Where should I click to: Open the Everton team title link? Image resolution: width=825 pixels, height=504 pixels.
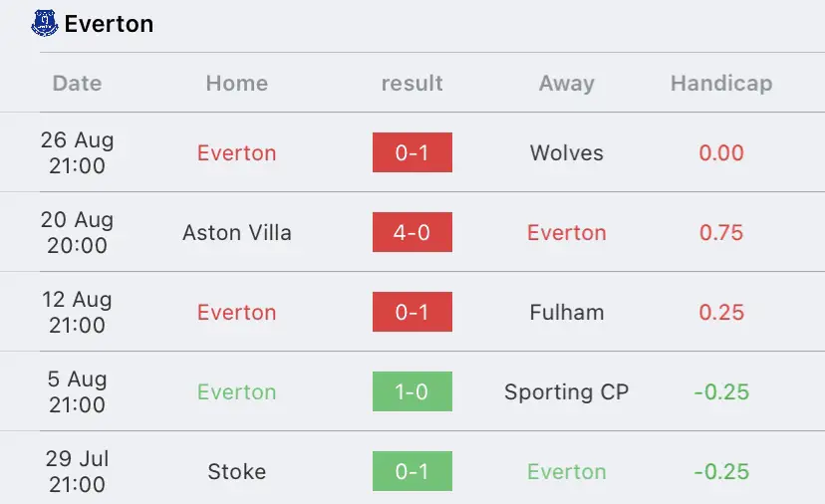click(x=109, y=24)
